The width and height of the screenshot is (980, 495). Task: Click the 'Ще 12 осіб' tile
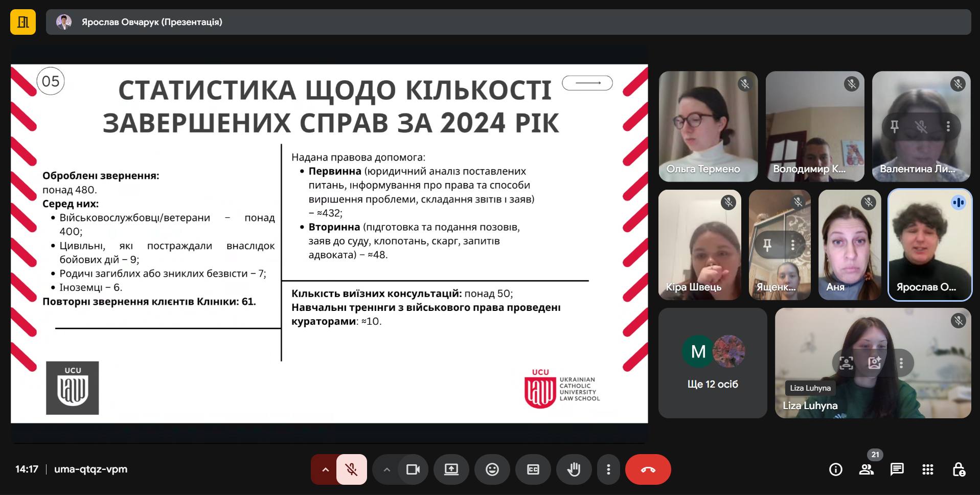tap(712, 363)
